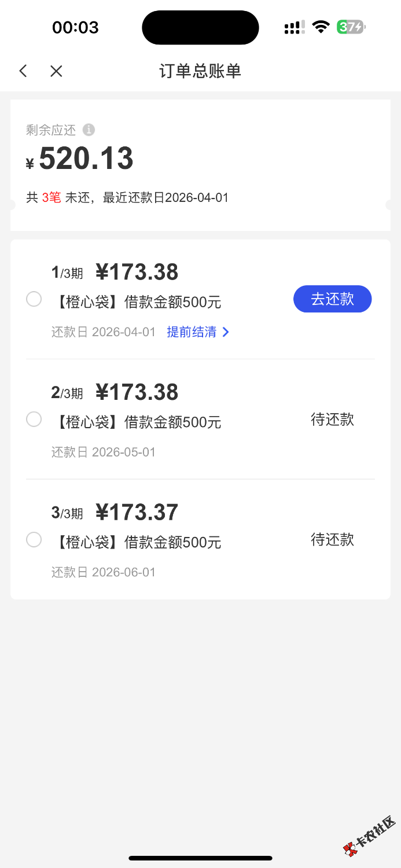Tap the 待还款 status for 3/3期
The width and height of the screenshot is (401, 868).
pos(332,540)
